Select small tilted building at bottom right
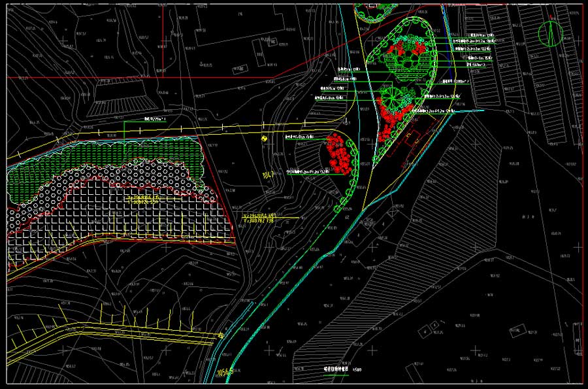 point(518,332)
